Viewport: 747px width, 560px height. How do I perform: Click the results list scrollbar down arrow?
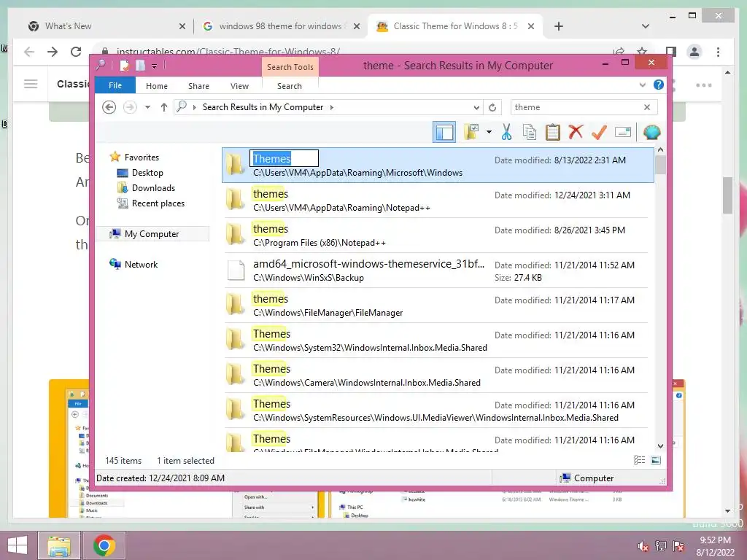pyautogui.click(x=660, y=446)
